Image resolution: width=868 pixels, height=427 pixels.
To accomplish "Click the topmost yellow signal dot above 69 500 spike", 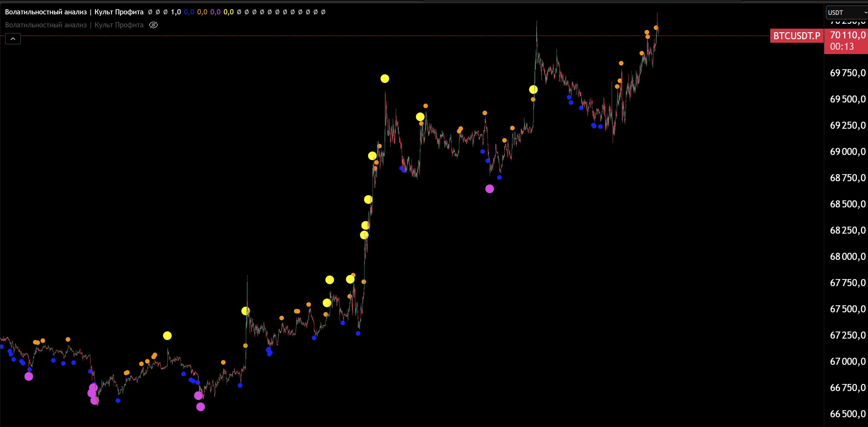I will pos(385,79).
